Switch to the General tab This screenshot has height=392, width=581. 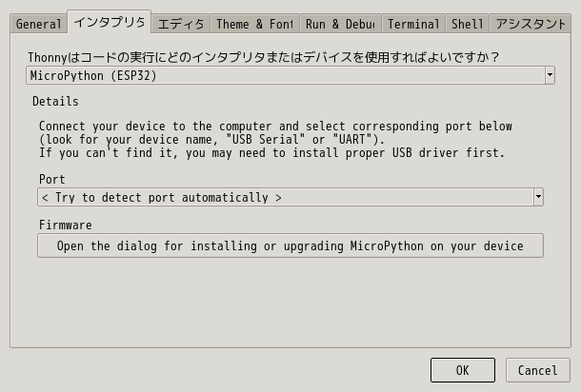38,24
